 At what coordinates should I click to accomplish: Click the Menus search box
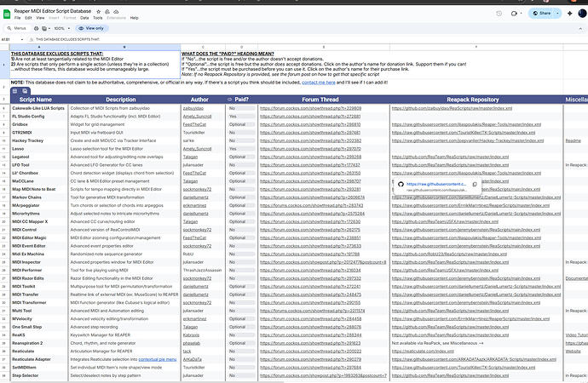pos(17,28)
